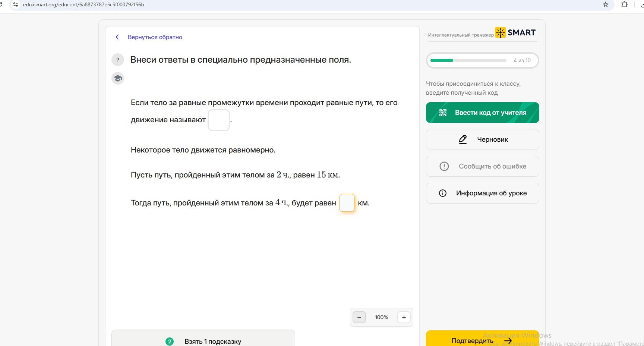
Task: Open browser extensions puzzle icon
Action: (x=625, y=4)
